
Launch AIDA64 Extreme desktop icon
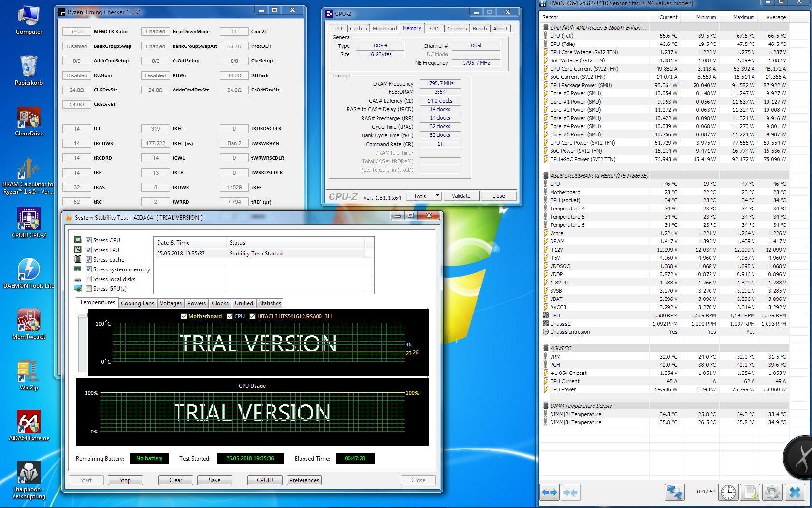pos(29,426)
